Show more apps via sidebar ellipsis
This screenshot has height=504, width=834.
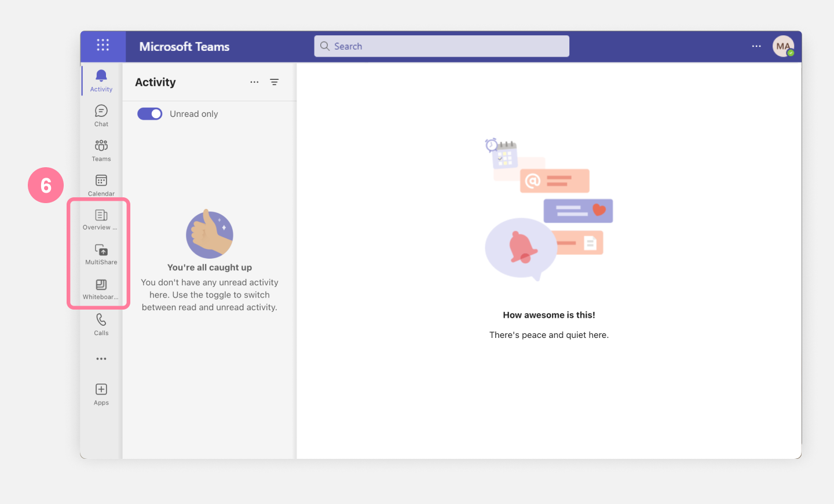click(101, 359)
